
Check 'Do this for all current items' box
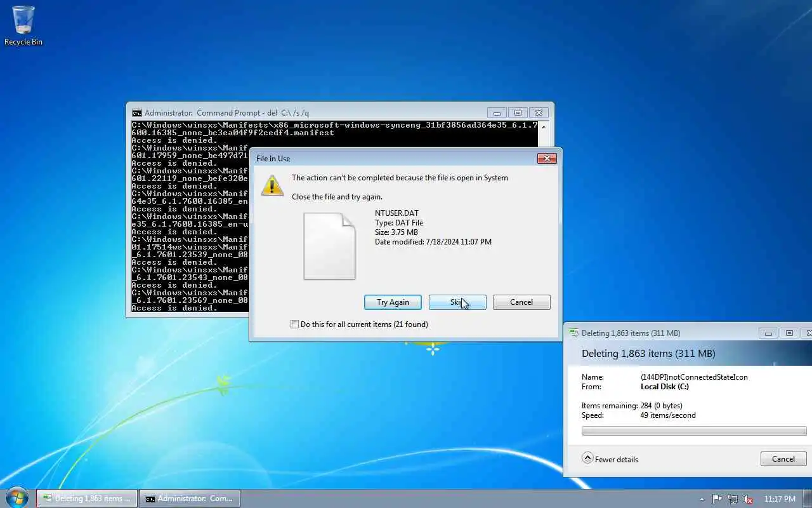pyautogui.click(x=294, y=324)
